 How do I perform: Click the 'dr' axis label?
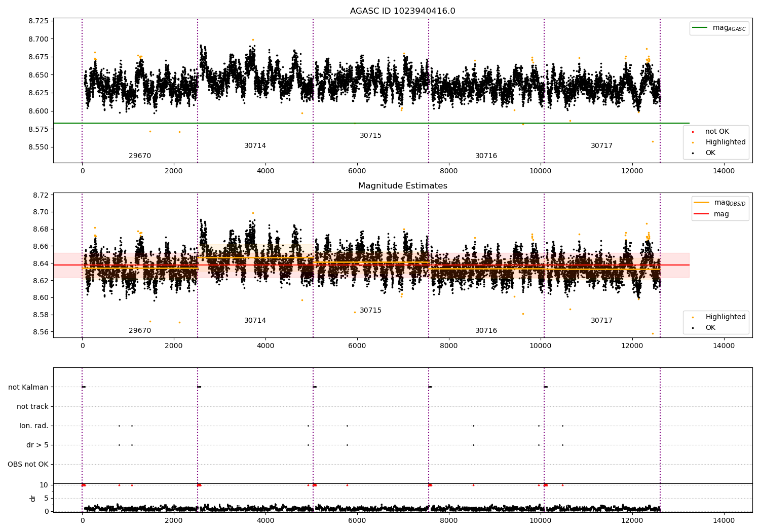point(33,498)
